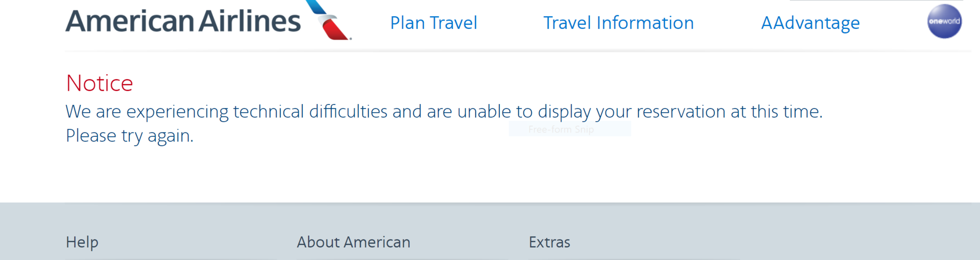The width and height of the screenshot is (980, 260).
Task: Click the red Notice heading
Action: click(x=99, y=83)
